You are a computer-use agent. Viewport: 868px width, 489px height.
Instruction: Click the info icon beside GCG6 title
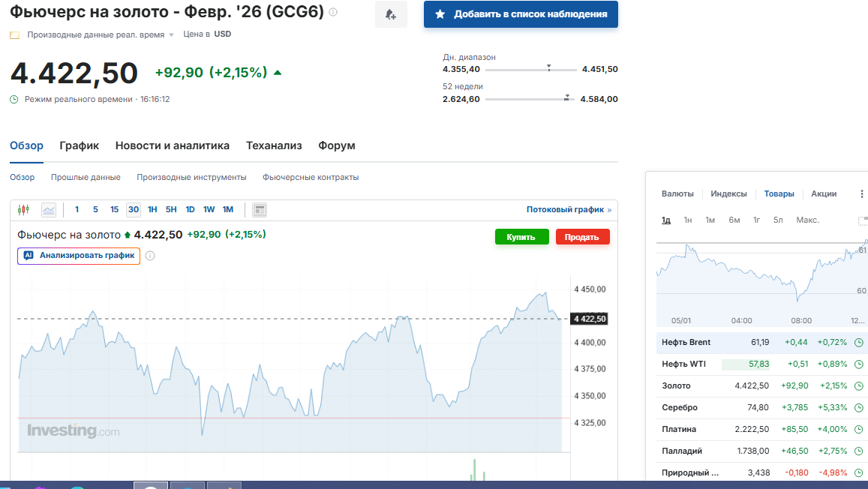tap(333, 11)
